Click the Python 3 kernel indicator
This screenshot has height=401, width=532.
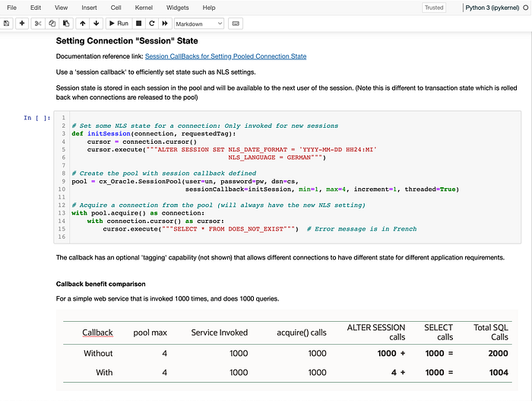[492, 8]
